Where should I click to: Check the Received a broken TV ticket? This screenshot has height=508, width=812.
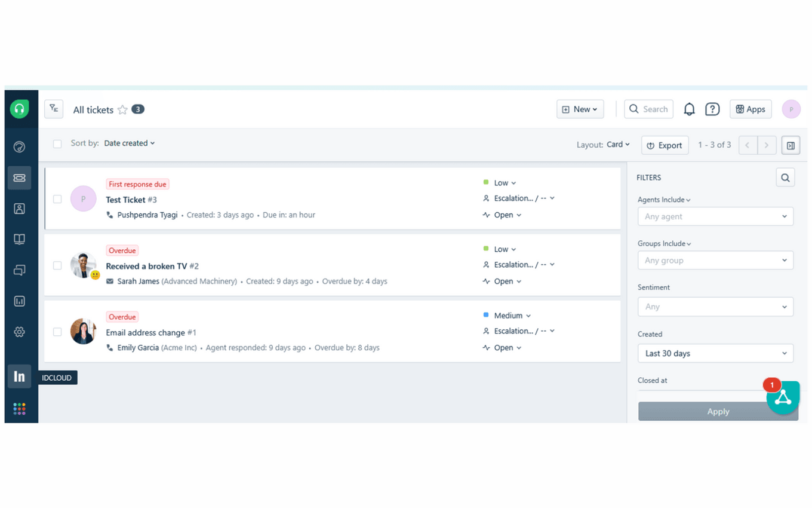[57, 265]
